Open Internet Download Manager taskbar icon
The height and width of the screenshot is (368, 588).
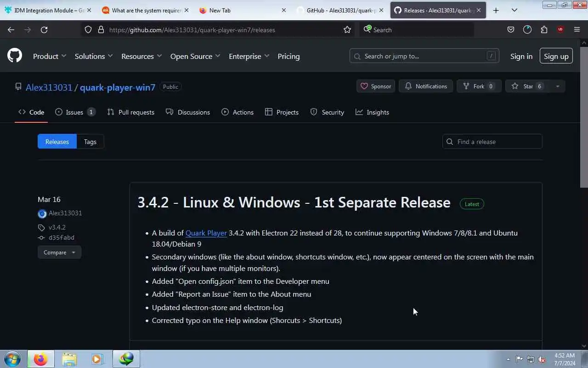click(126, 359)
